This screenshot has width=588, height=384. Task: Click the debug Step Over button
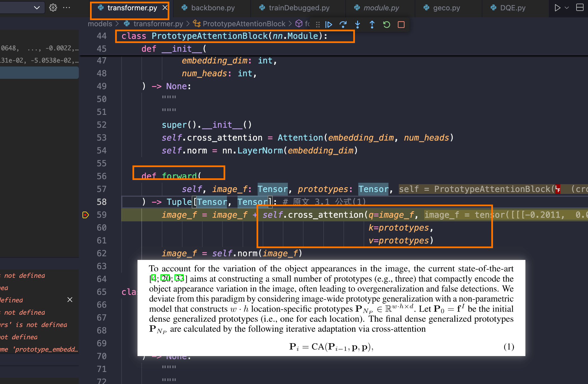click(343, 25)
